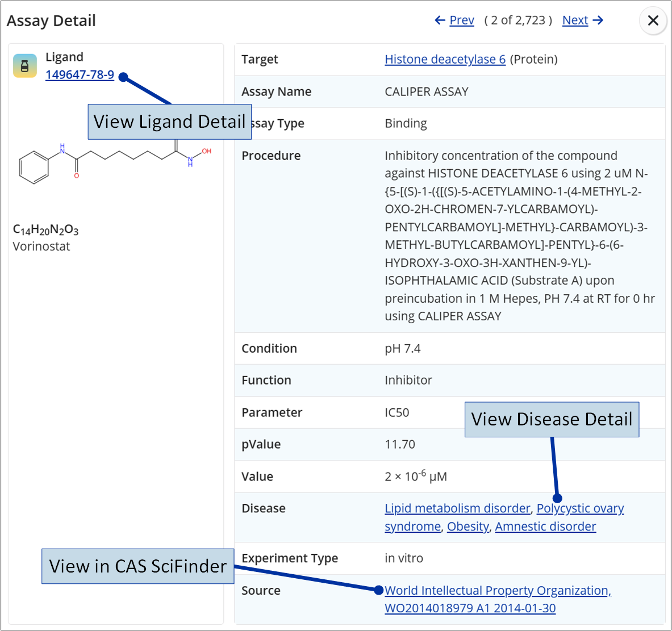Click the View Disease Detail callout
672x631 pixels.
(552, 419)
